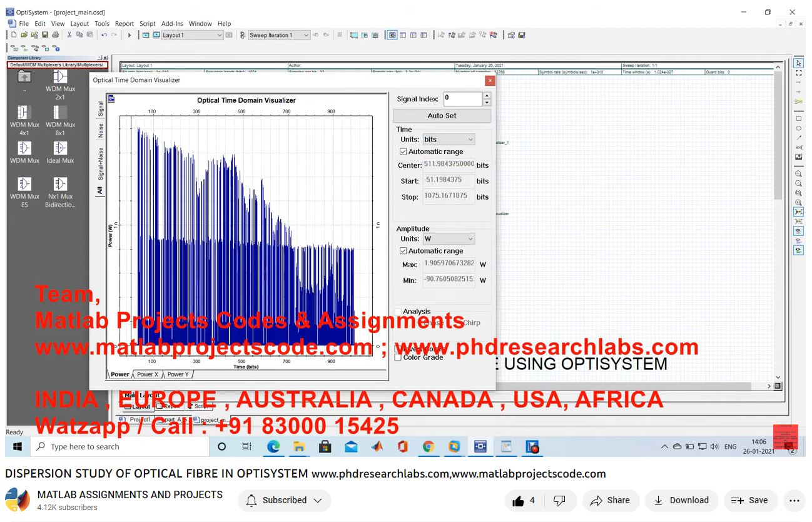
Task: Switch to the Power X tab
Action: point(148,374)
